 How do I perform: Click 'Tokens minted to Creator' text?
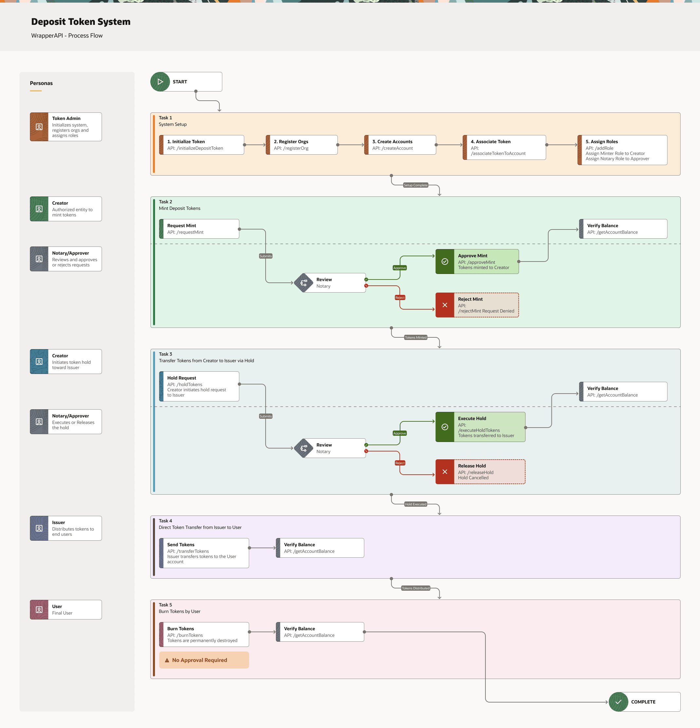484,267
